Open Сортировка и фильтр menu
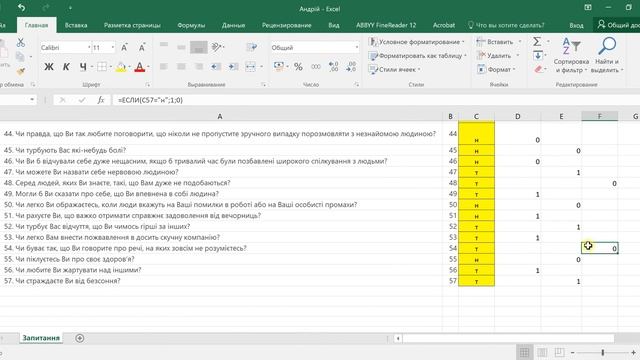The height and width of the screenshot is (360, 640). click(571, 56)
